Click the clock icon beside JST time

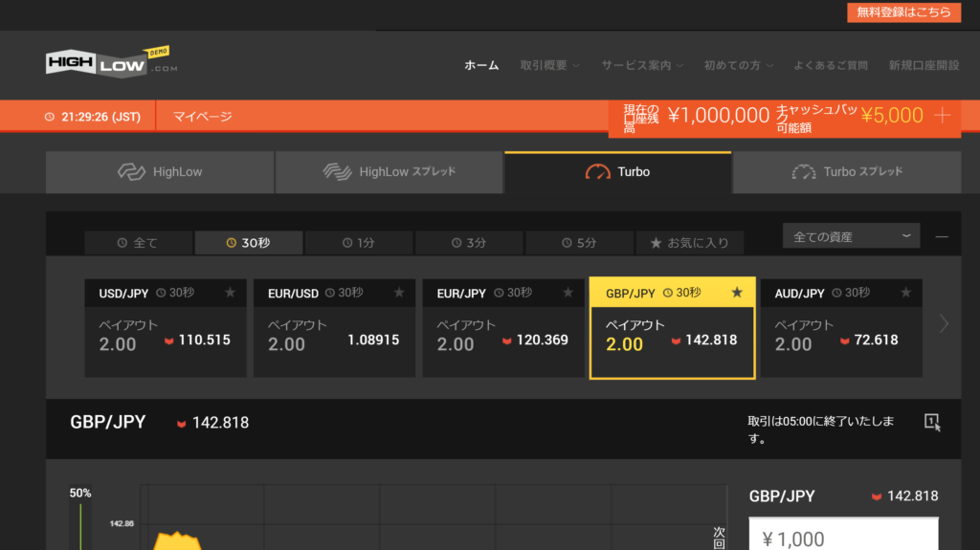pyautogui.click(x=50, y=117)
